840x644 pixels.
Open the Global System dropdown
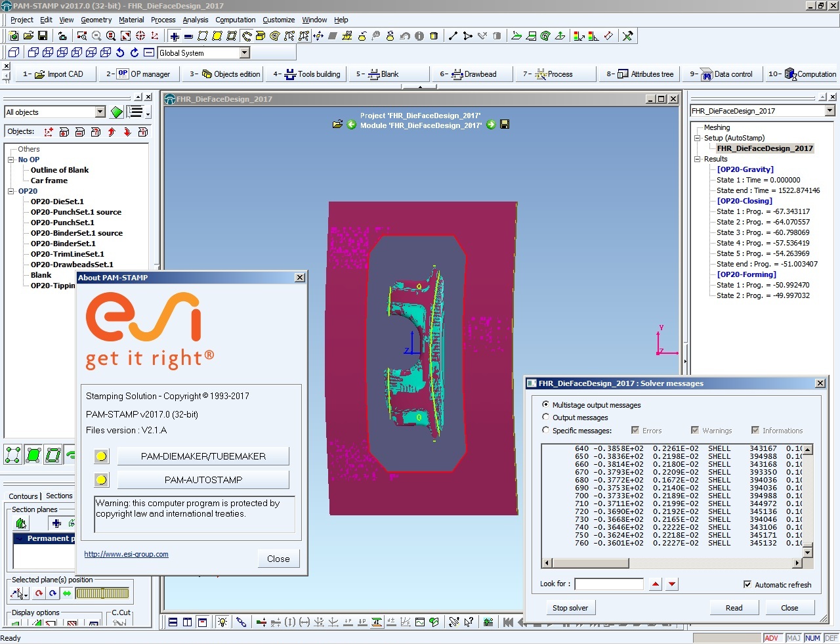[x=244, y=53]
